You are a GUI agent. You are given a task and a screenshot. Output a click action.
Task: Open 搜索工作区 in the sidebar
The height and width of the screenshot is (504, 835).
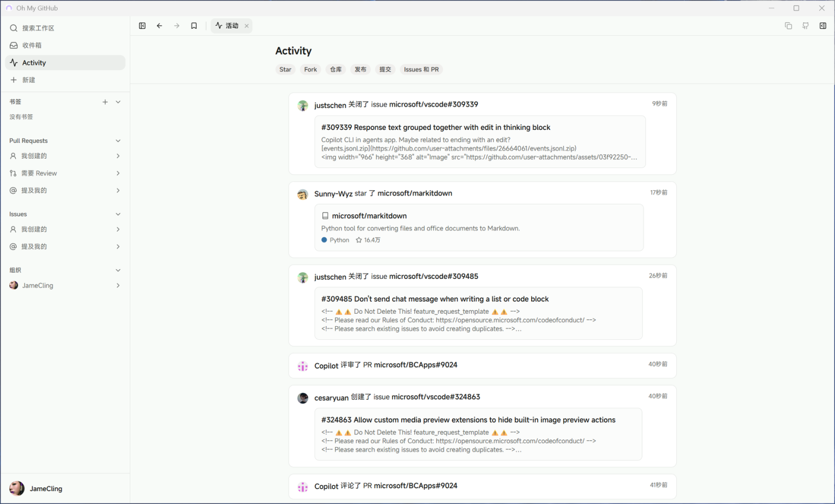[x=65, y=28]
